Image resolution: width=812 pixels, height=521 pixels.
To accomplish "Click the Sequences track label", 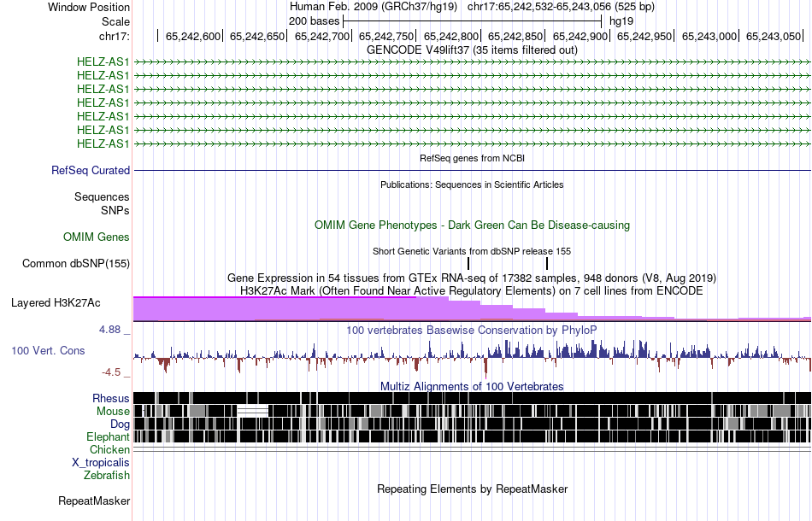I will tap(102, 196).
